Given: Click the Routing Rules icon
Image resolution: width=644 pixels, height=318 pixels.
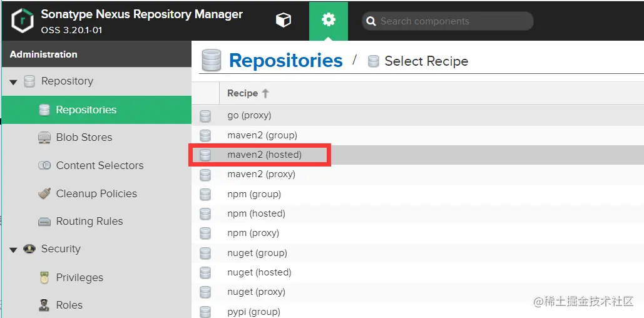Looking at the screenshot, I should [44, 222].
